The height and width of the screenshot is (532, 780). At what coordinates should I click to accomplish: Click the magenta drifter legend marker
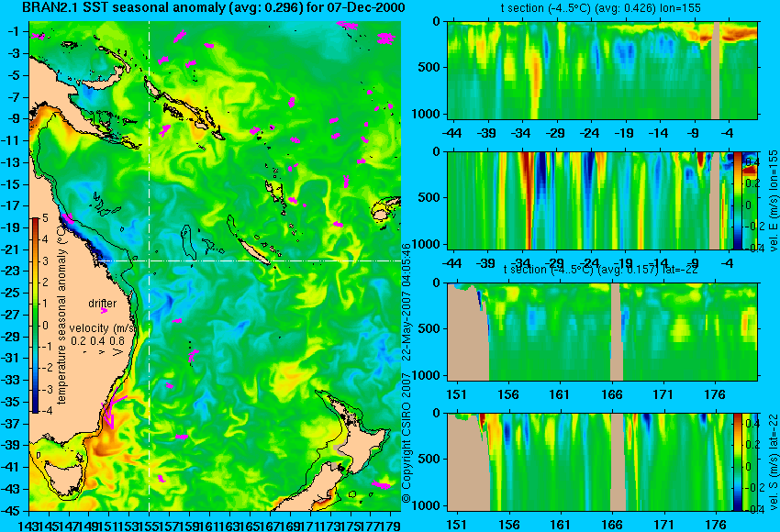tap(104, 311)
